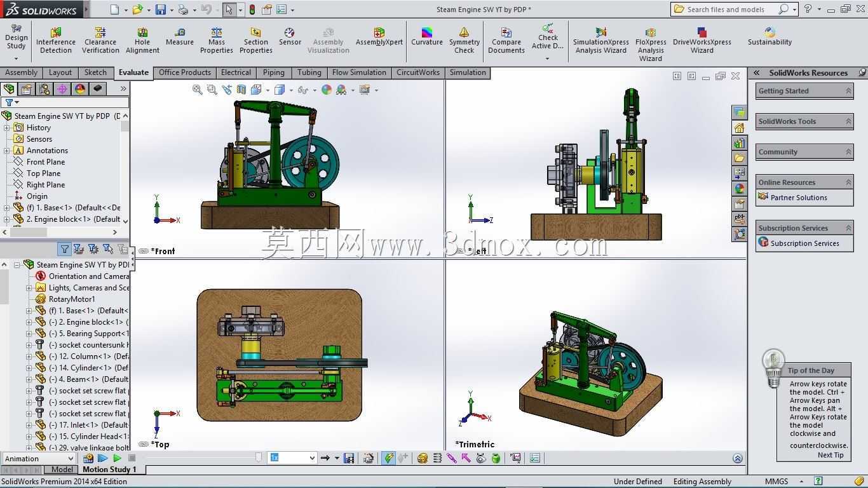Collapse the Getting Started section

[848, 91]
